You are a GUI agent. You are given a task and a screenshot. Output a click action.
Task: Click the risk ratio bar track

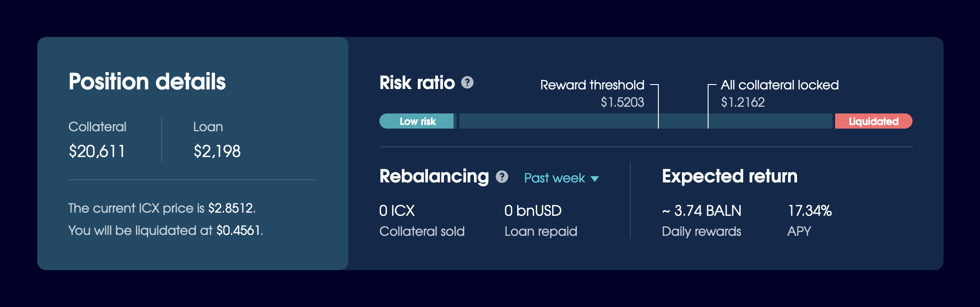[x=646, y=121]
